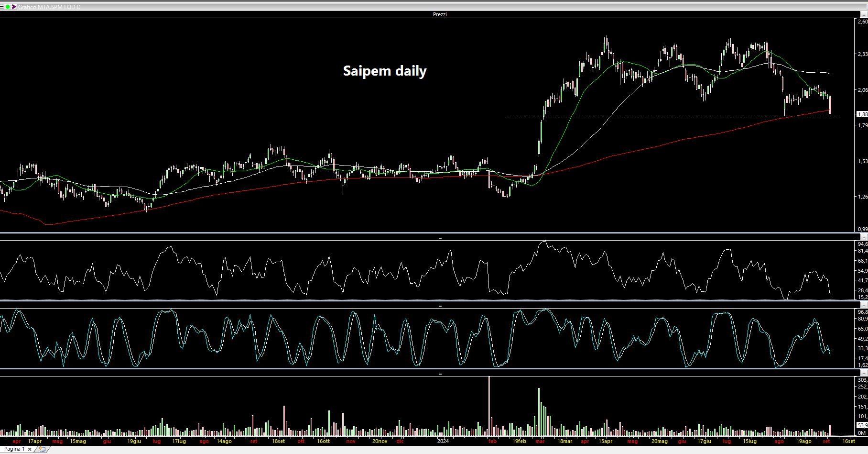Click the 19giu date on time axis
Viewport: 868px width, 454px height.
(x=134, y=441)
